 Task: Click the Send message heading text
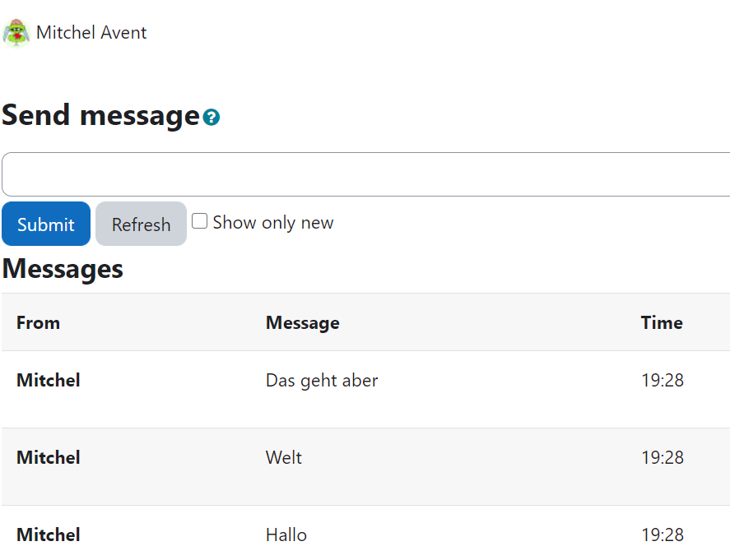pyautogui.click(x=101, y=115)
